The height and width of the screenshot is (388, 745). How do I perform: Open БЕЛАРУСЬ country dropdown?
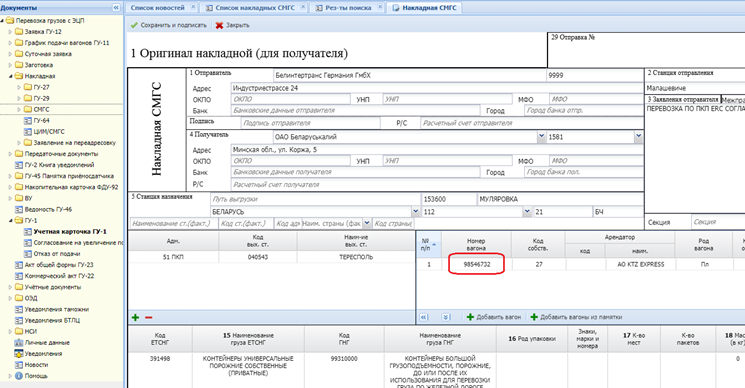[415, 212]
